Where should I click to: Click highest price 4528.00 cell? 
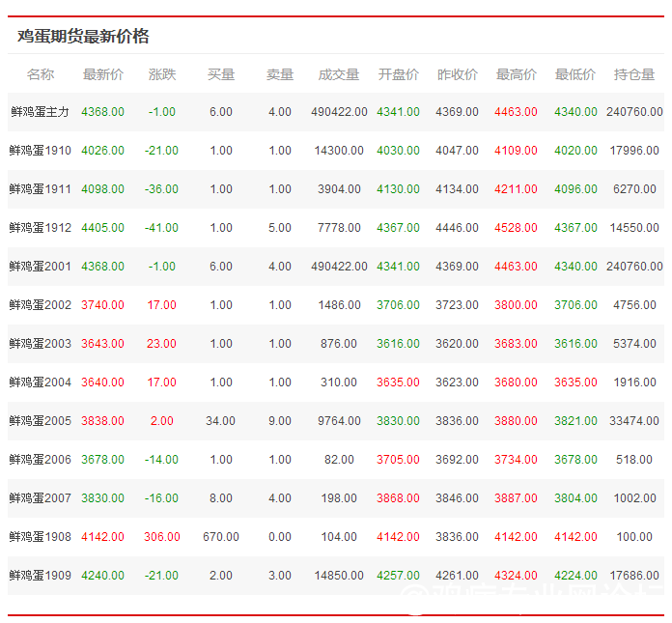[x=516, y=228]
